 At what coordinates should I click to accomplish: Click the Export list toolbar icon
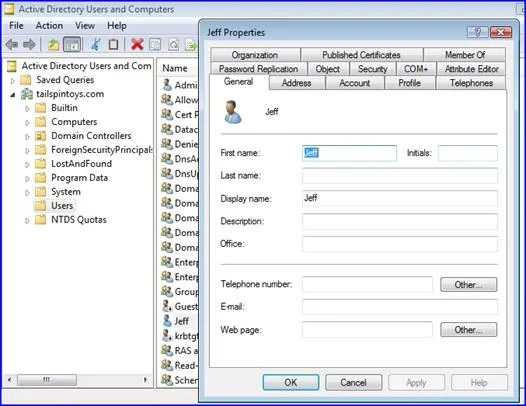[191, 45]
